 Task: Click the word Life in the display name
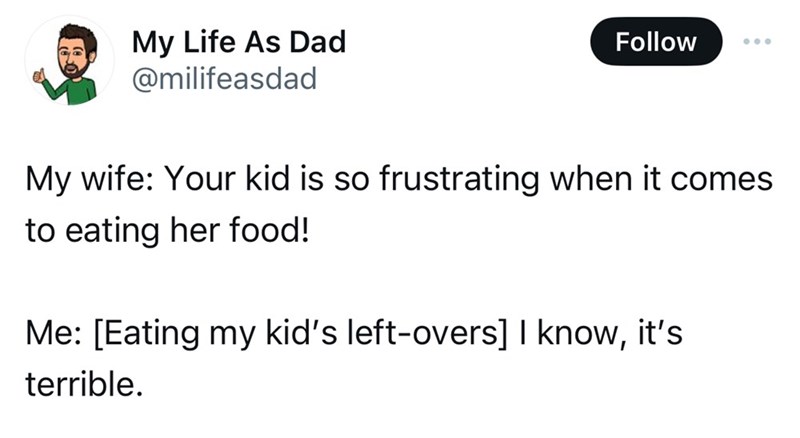[x=210, y=42]
